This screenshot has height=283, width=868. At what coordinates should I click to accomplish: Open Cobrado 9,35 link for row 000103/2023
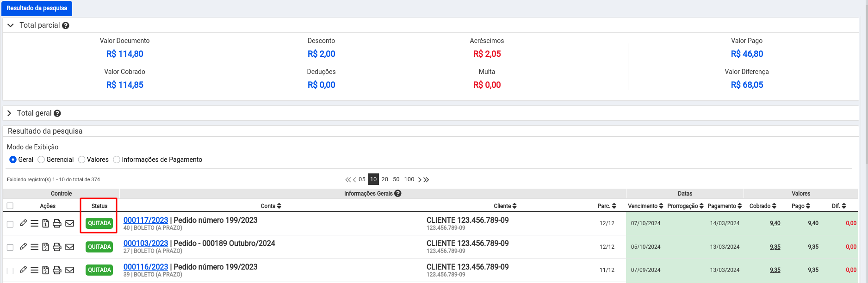point(775,247)
